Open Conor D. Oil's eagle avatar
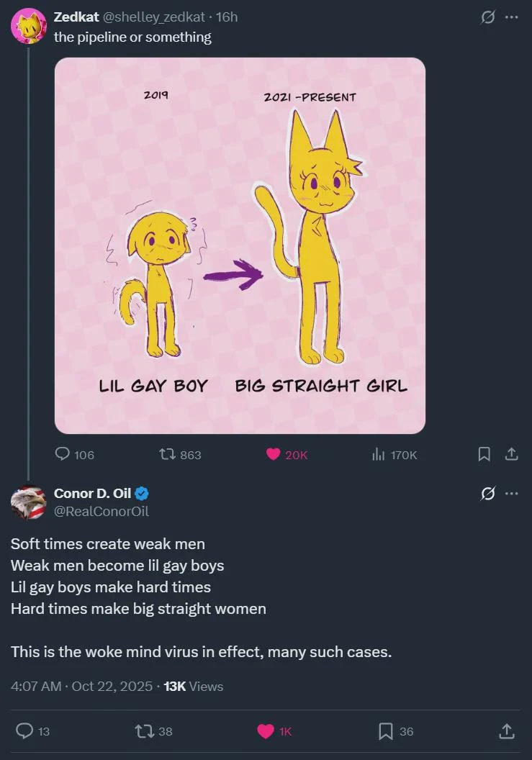 tap(29, 502)
